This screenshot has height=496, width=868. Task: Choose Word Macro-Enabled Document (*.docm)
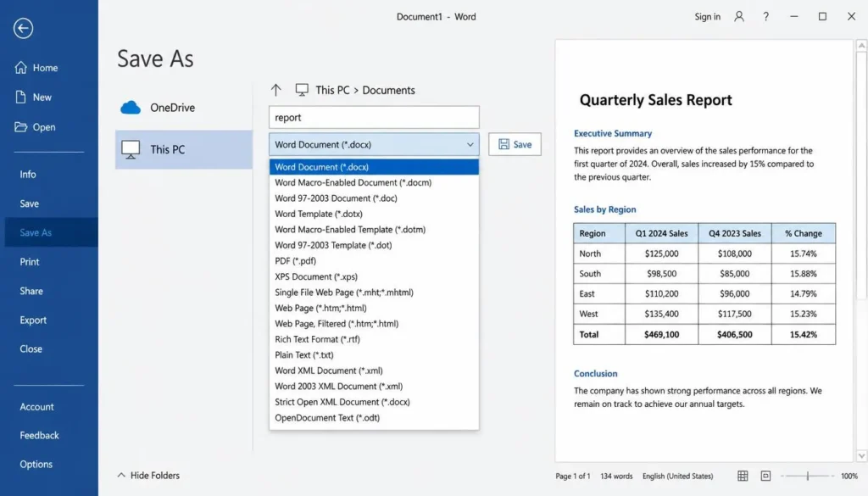pos(374,182)
